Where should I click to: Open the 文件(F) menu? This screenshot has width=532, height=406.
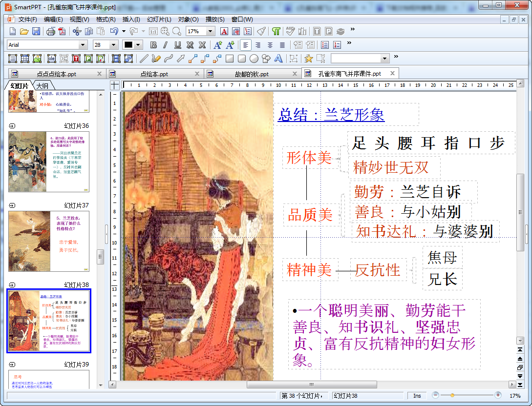[27, 20]
